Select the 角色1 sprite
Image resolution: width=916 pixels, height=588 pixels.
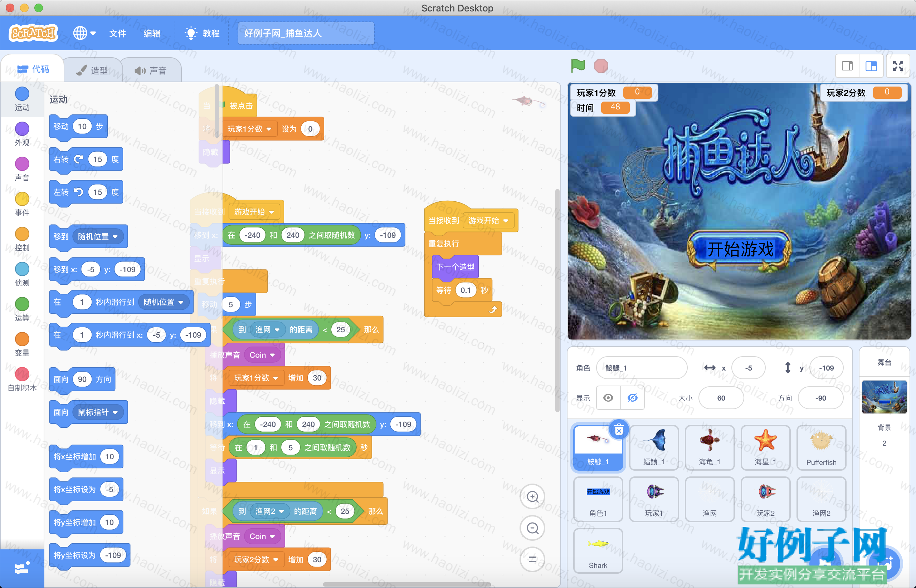click(598, 499)
